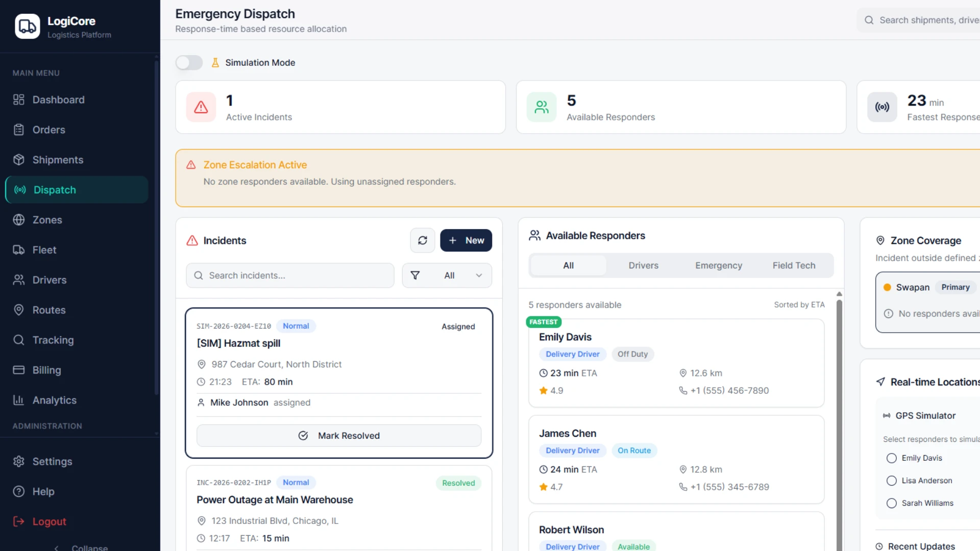Go to Shipments page
The image size is (980, 551).
click(x=77, y=160)
